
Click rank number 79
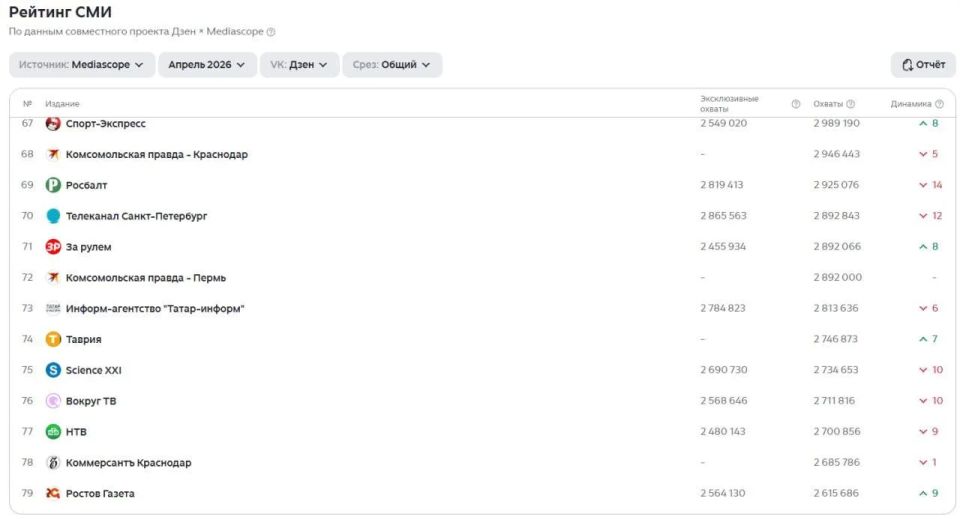28,493
